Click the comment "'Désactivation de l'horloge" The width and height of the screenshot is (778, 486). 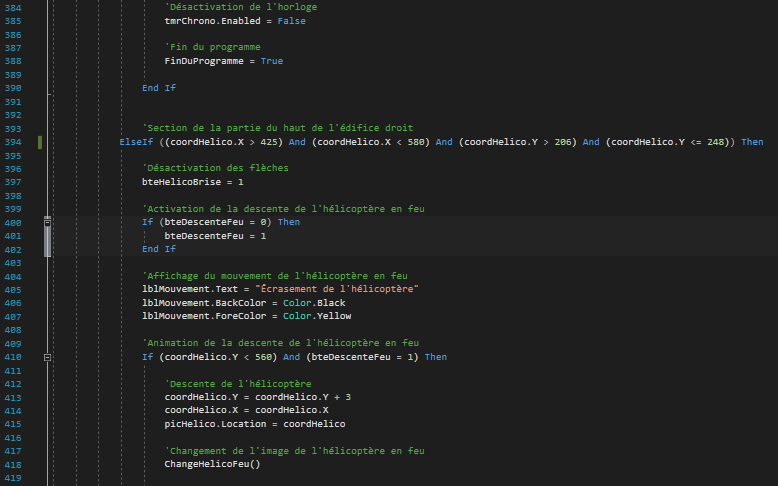(241, 7)
